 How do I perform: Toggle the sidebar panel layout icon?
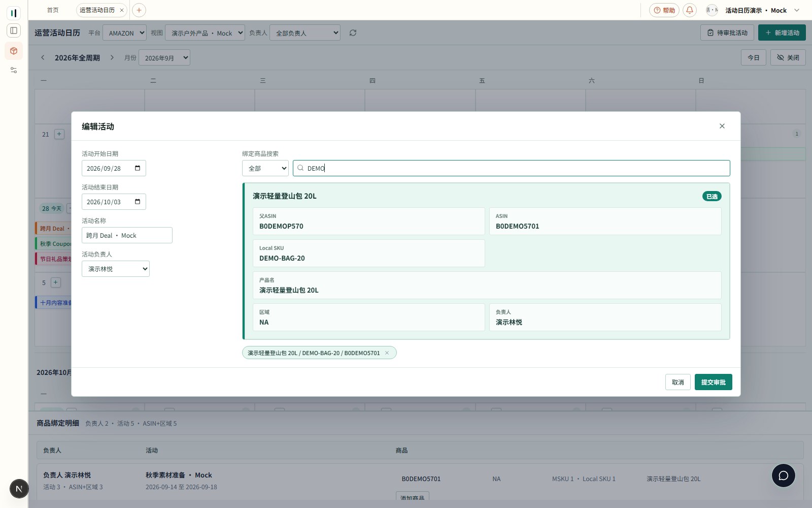tap(14, 30)
